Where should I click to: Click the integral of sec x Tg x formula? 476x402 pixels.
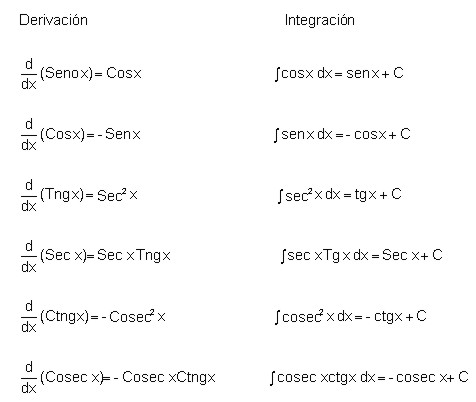pos(362,256)
